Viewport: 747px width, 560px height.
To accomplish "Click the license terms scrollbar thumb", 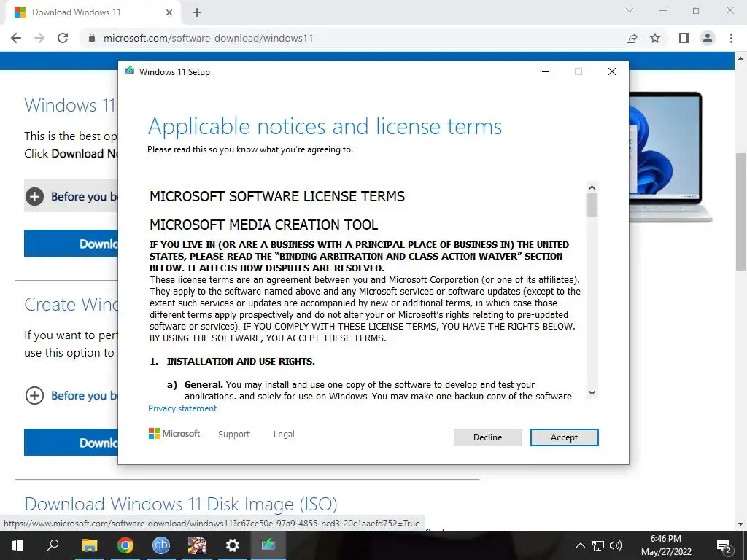I will 592,205.
